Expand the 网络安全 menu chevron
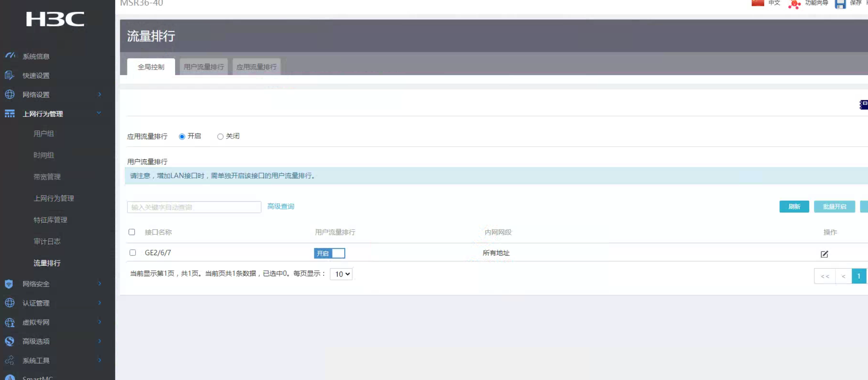The width and height of the screenshot is (868, 380). click(100, 283)
